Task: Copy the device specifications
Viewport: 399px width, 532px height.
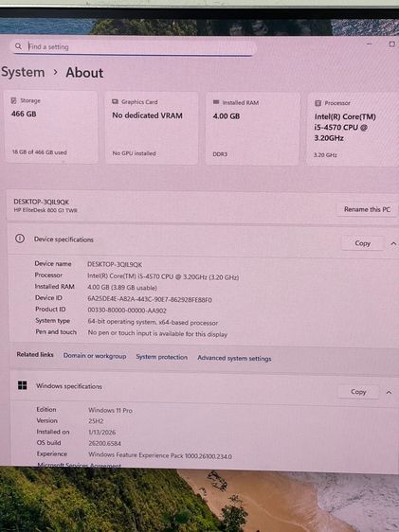Action: pos(362,243)
